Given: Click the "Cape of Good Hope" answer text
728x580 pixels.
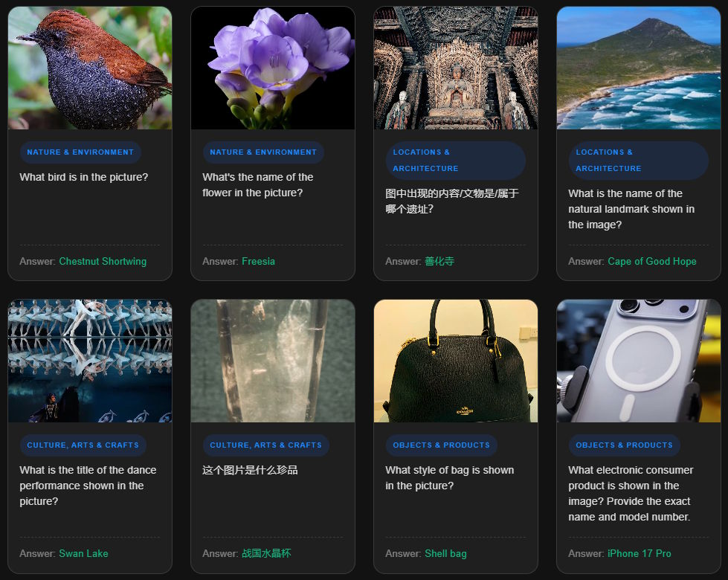Looking at the screenshot, I should (x=651, y=262).
